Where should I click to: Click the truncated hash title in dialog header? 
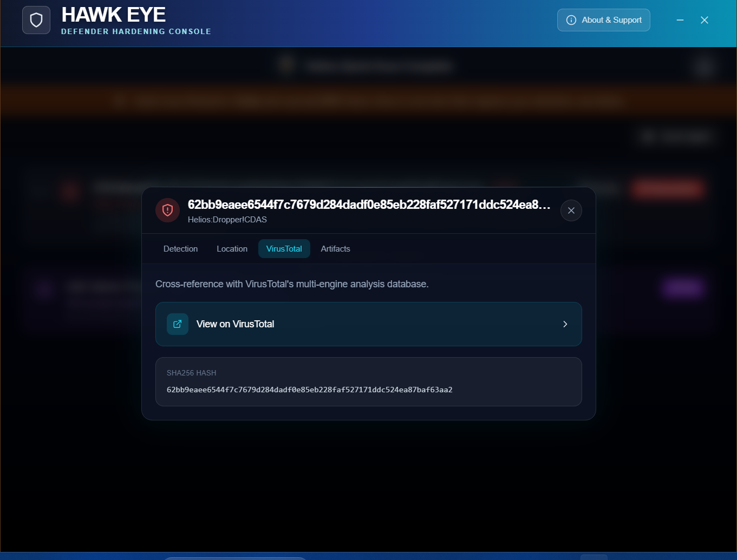pos(369,205)
